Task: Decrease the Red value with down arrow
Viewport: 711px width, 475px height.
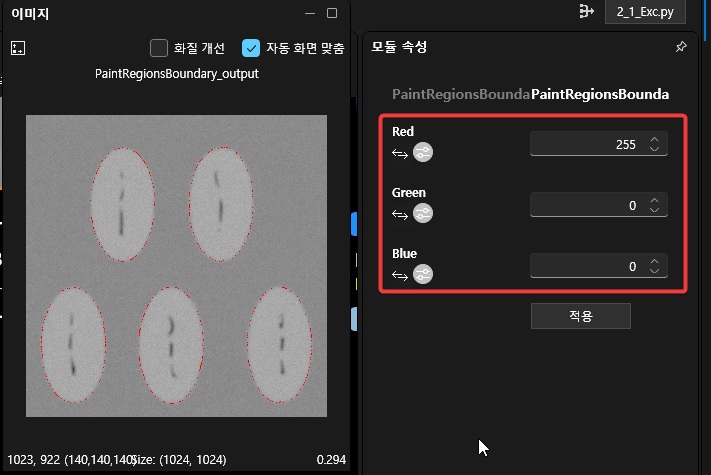Action: tap(654, 149)
